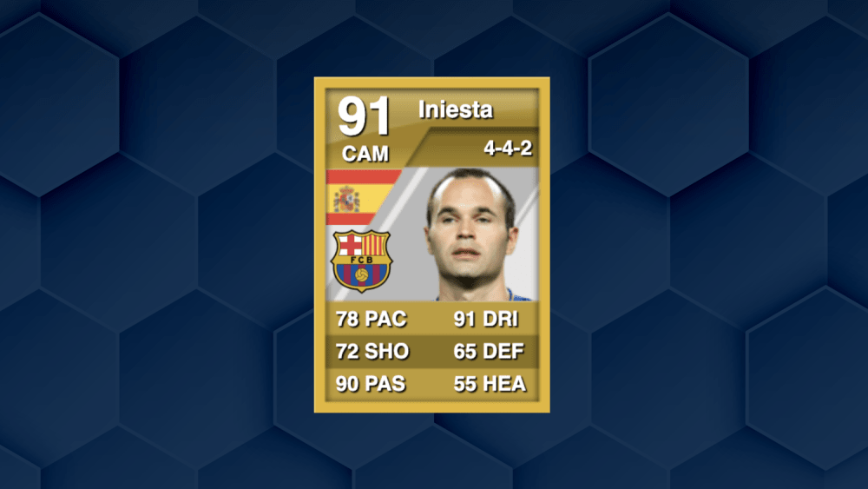The image size is (868, 489).
Task: Click the FCB letters on the crest
Action: pyautogui.click(x=361, y=259)
